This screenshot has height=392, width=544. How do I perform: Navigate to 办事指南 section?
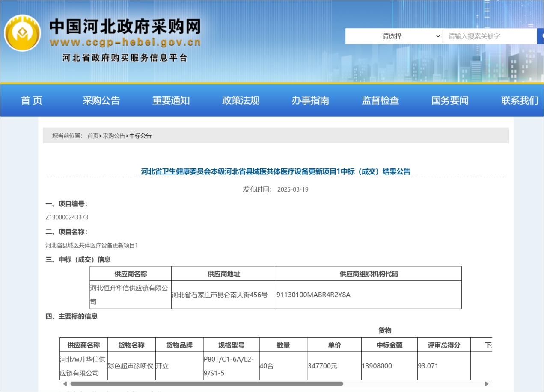[311, 100]
